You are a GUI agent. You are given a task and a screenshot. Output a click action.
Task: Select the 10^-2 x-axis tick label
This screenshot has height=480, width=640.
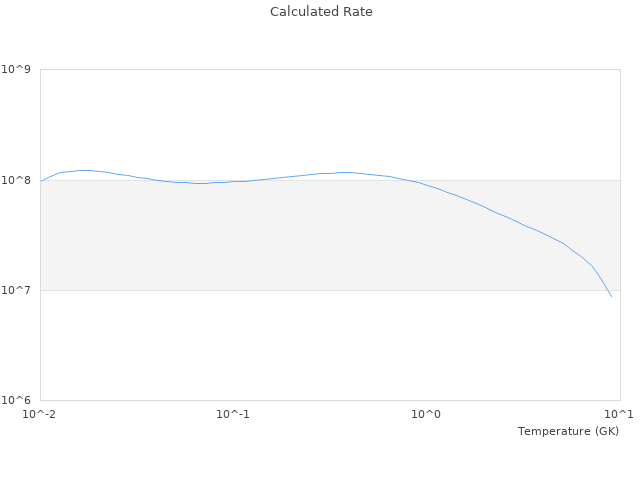40,414
